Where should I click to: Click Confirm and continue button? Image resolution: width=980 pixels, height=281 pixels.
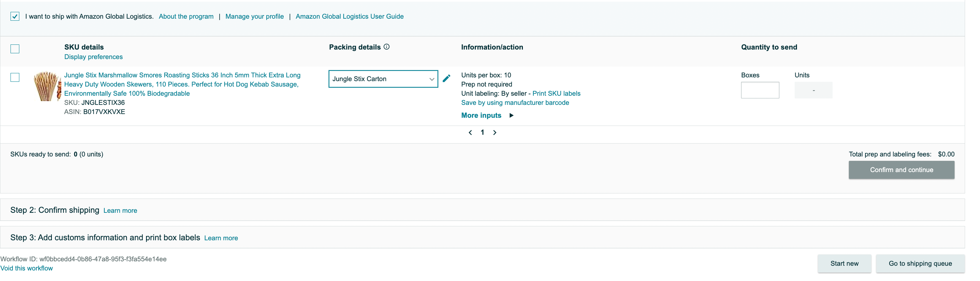point(901,170)
